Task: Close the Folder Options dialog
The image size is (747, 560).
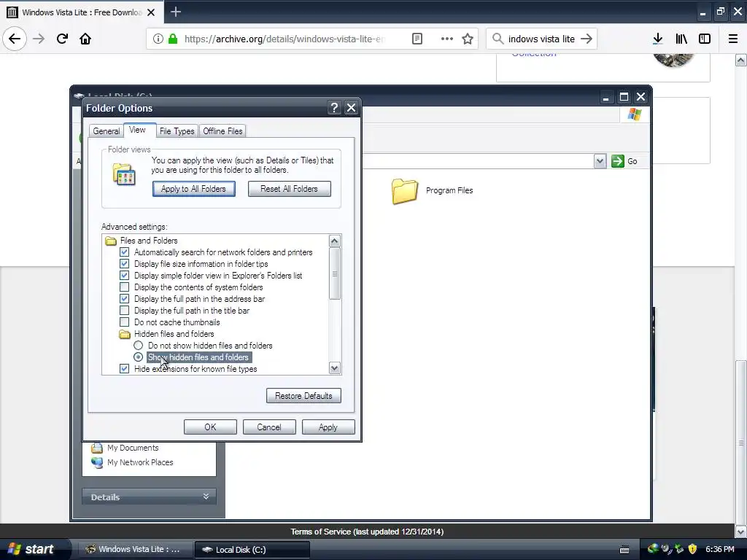Action: tap(351, 108)
